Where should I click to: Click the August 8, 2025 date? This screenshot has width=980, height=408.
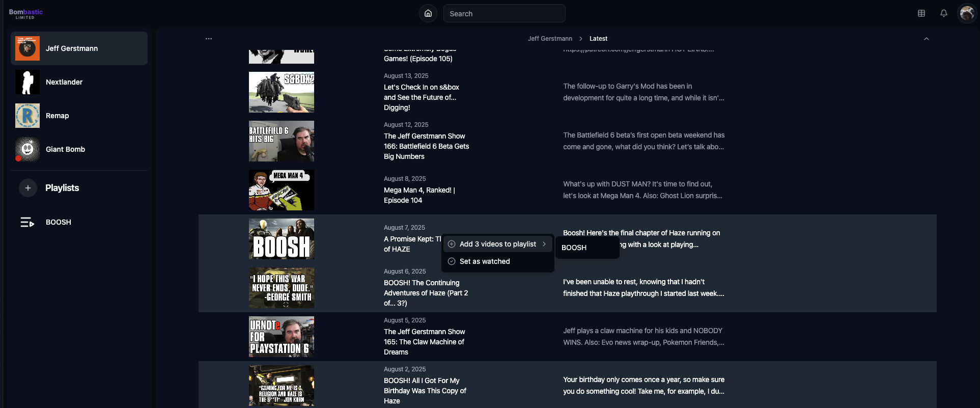point(405,179)
